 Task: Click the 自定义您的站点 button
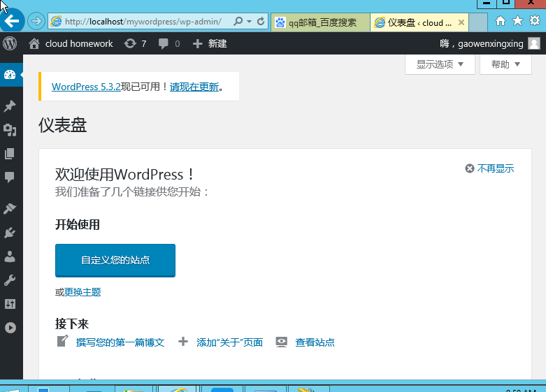115,261
